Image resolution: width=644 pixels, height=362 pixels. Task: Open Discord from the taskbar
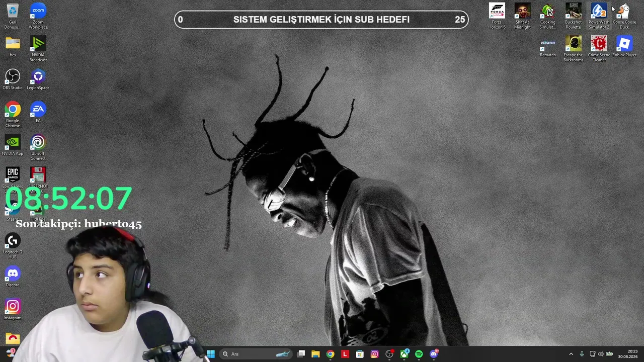tap(434, 354)
